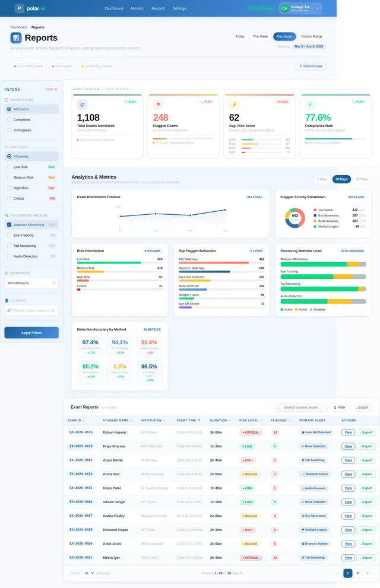Click the Reports page chart icon

pos(16,38)
